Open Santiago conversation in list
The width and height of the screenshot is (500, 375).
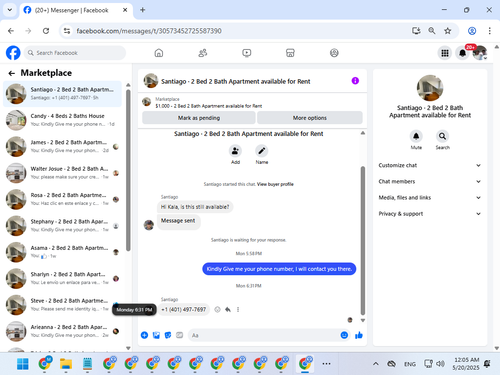[62, 94]
